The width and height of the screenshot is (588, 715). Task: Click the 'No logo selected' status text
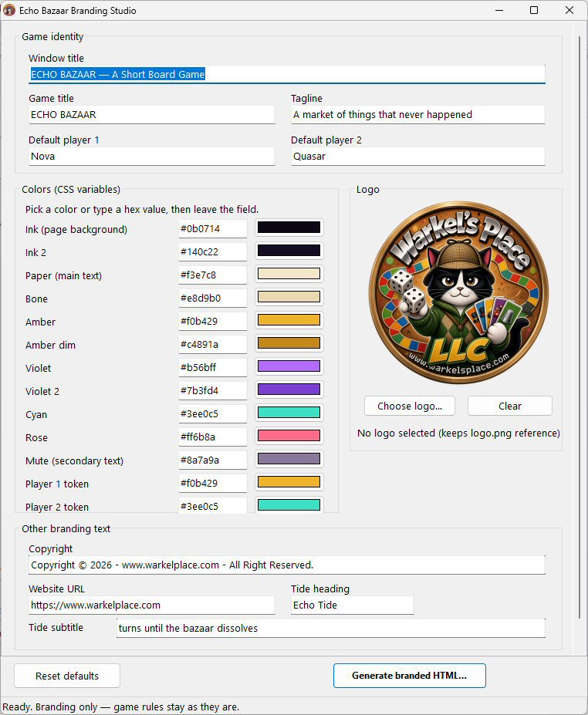[458, 433]
